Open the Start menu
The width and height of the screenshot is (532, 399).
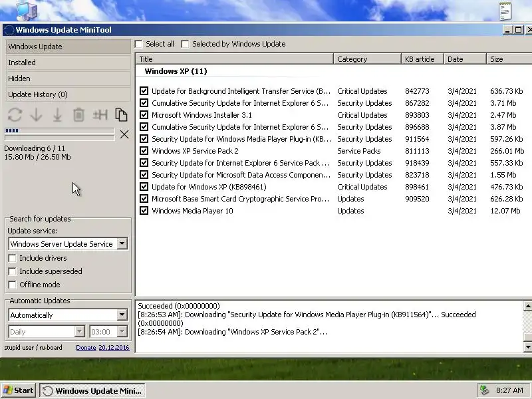tap(19, 390)
